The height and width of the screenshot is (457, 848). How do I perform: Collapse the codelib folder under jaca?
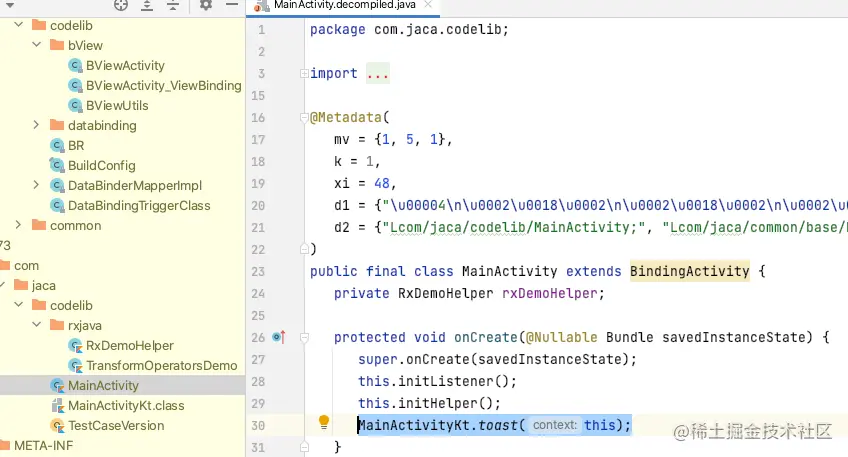point(18,305)
